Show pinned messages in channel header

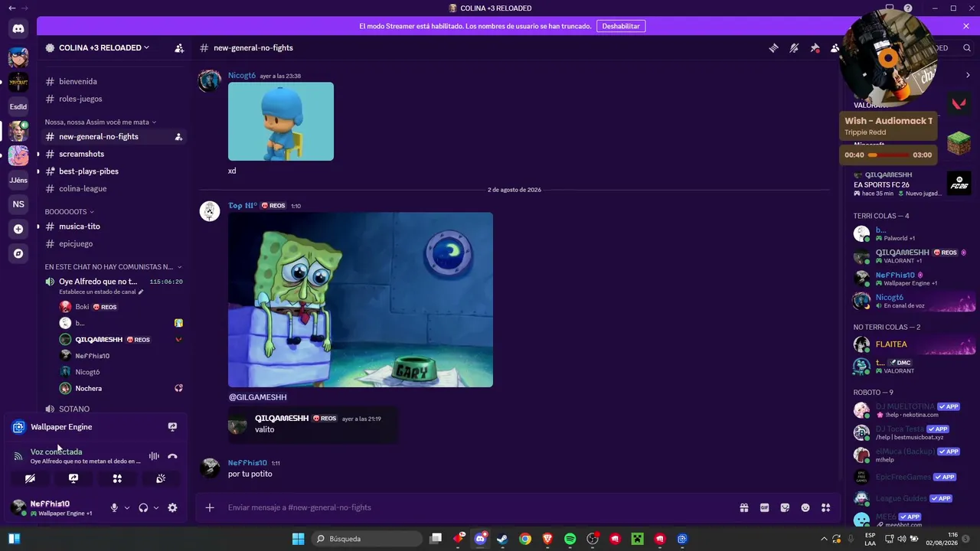[815, 47]
